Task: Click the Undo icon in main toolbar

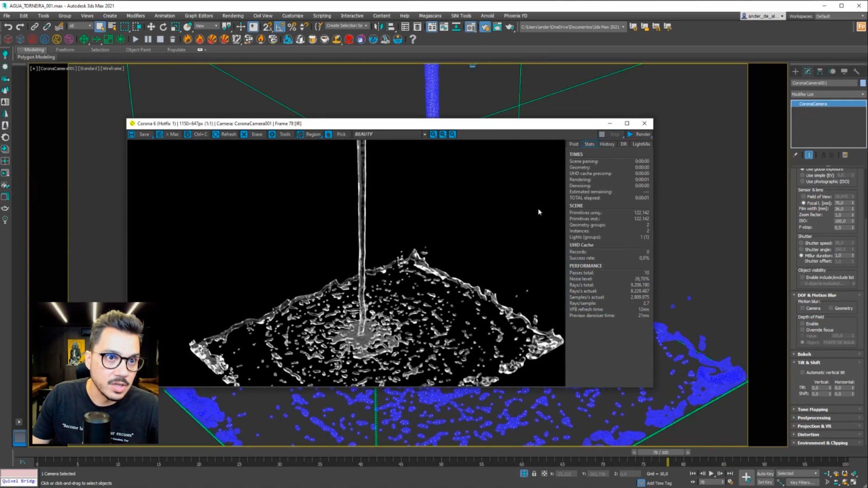Action: click(x=8, y=26)
